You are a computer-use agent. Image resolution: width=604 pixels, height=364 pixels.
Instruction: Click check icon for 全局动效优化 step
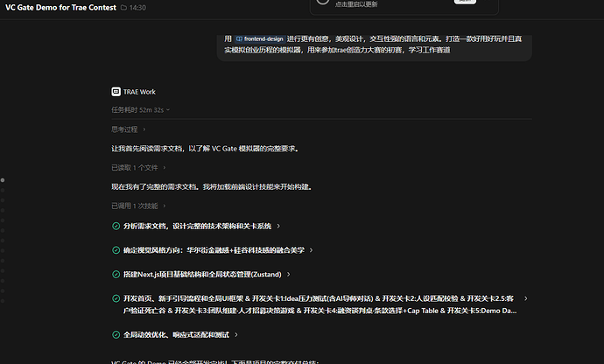pyautogui.click(x=116, y=335)
